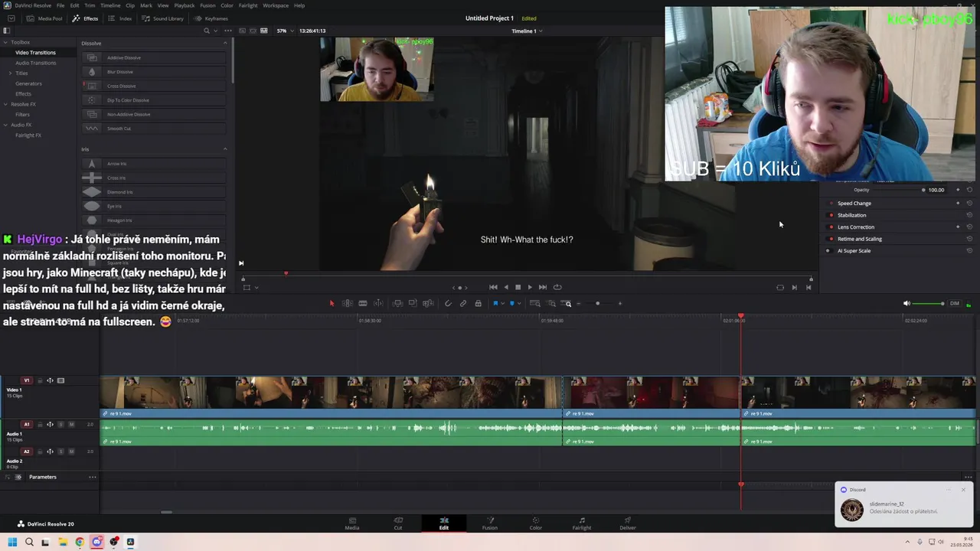The image size is (980, 551).
Task: Open the Workspace menu
Action: [276, 5]
